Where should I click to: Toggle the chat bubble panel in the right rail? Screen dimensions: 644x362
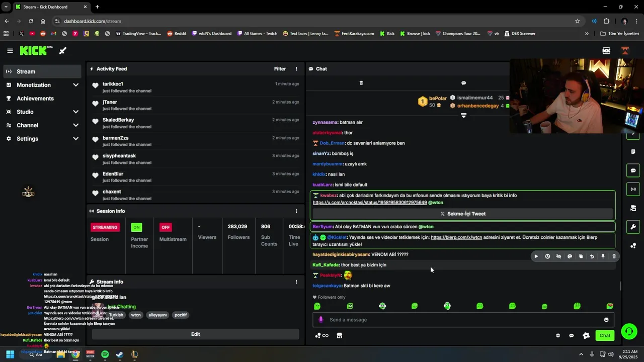pos(633,170)
